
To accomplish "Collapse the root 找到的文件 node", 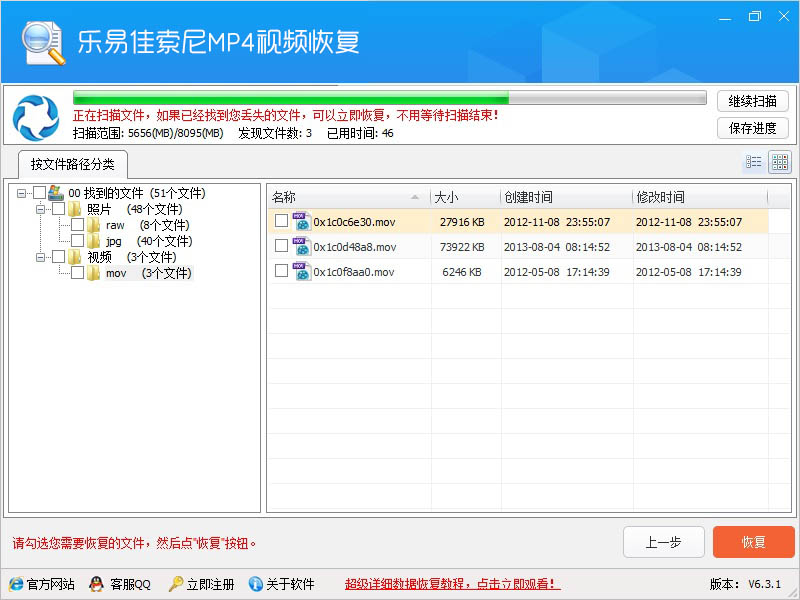I will (22, 193).
